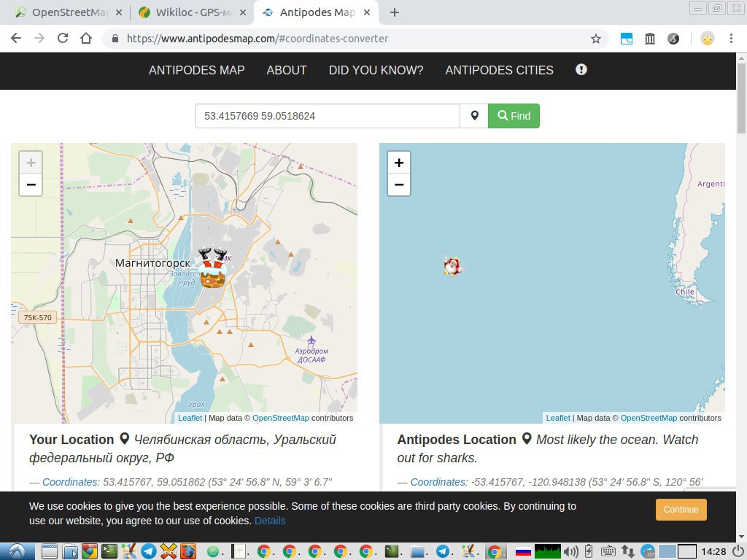Open the browser home page
Viewport: 747px width, 560px height.
[86, 39]
